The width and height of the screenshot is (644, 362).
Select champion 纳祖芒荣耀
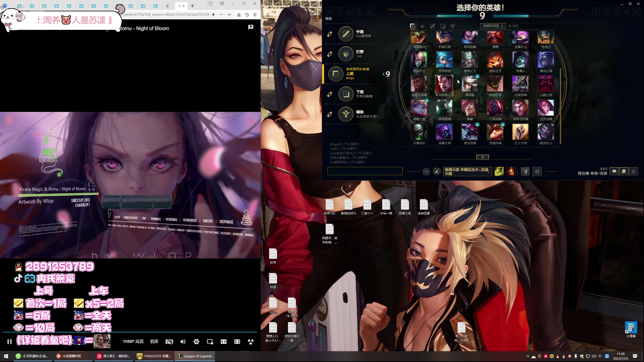tap(419, 84)
